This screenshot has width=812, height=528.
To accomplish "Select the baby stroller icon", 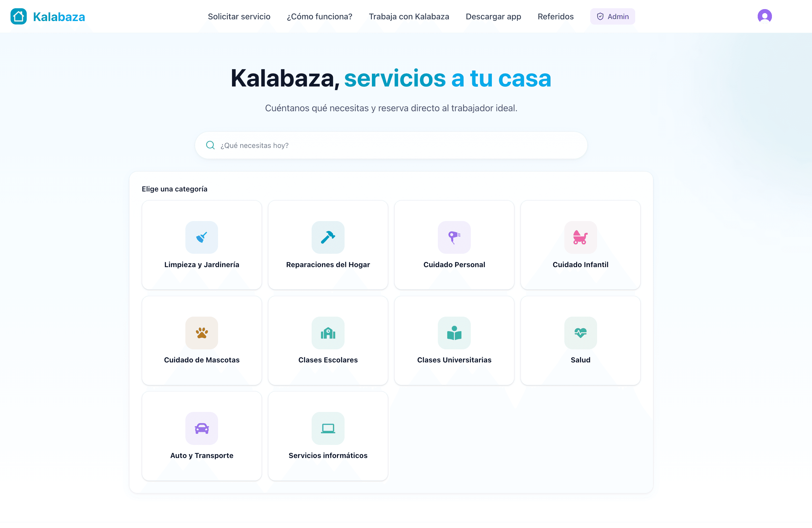I will 580,237.
